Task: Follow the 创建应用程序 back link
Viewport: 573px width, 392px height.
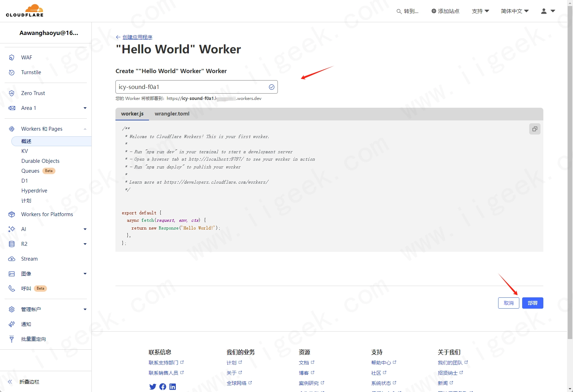Action: 137,37
